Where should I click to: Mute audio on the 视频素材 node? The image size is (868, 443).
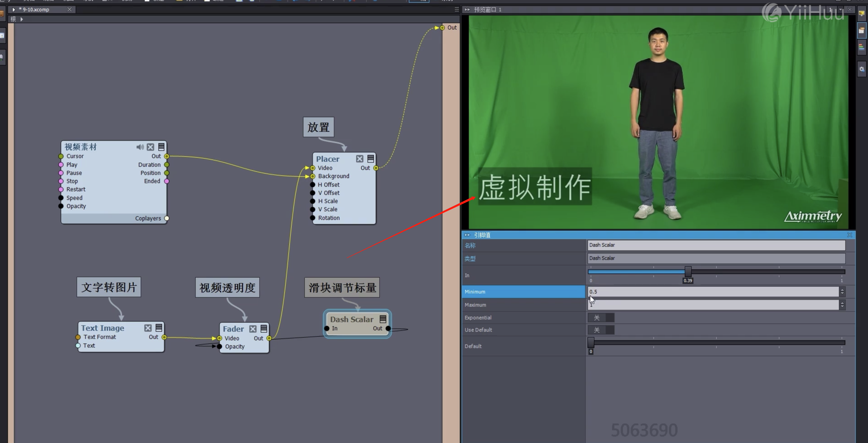tap(140, 147)
